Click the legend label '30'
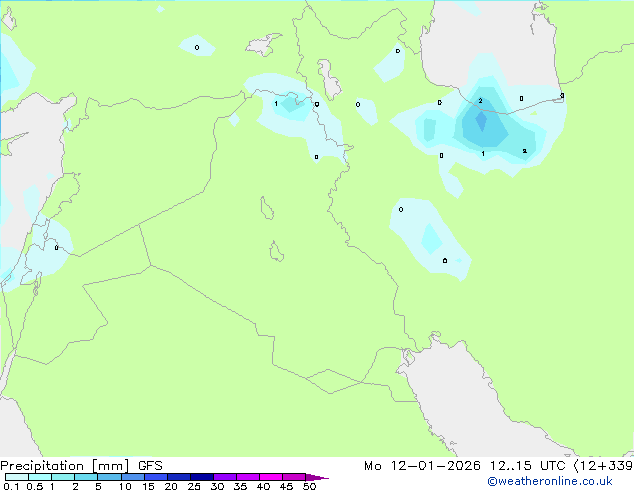Image resolution: width=634 pixels, height=490 pixels. (x=217, y=486)
